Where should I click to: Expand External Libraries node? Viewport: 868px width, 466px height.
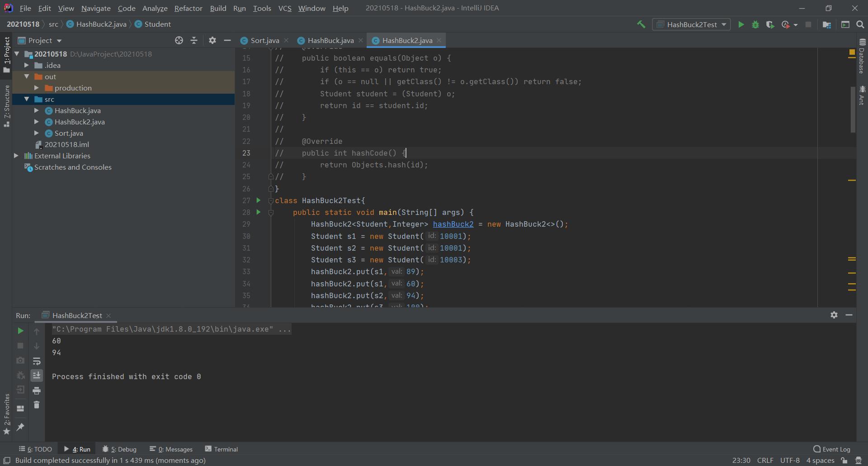(x=17, y=156)
